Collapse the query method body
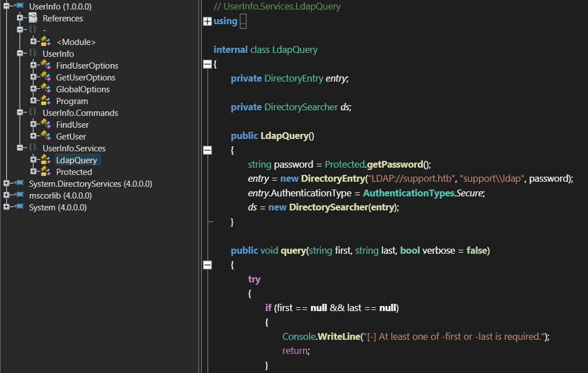 pos(207,265)
